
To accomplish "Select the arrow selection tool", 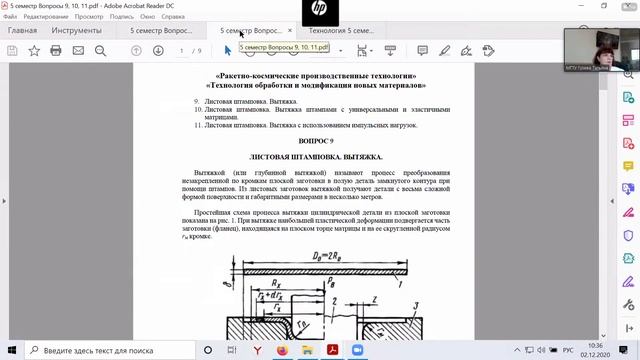I will 228,51.
